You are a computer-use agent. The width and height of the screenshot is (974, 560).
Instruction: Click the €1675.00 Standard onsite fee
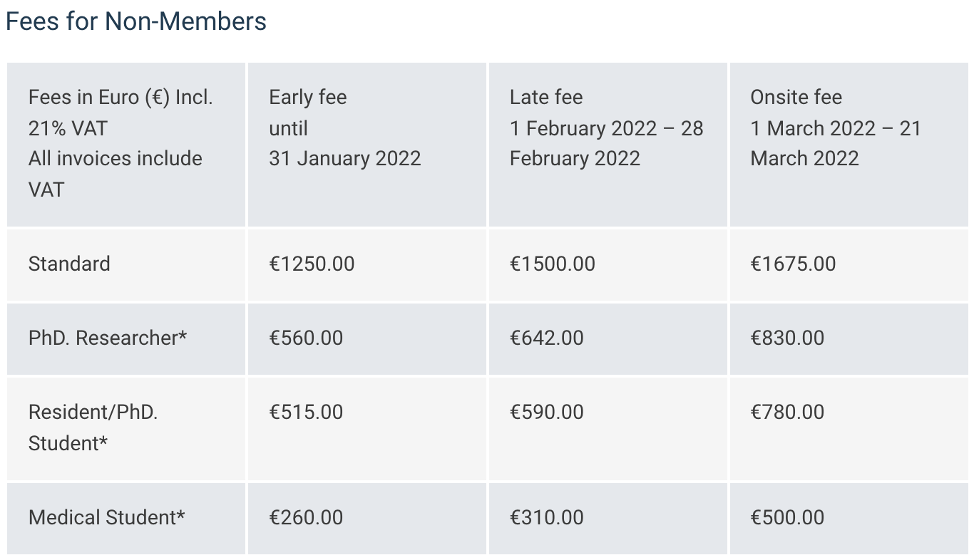[793, 264]
